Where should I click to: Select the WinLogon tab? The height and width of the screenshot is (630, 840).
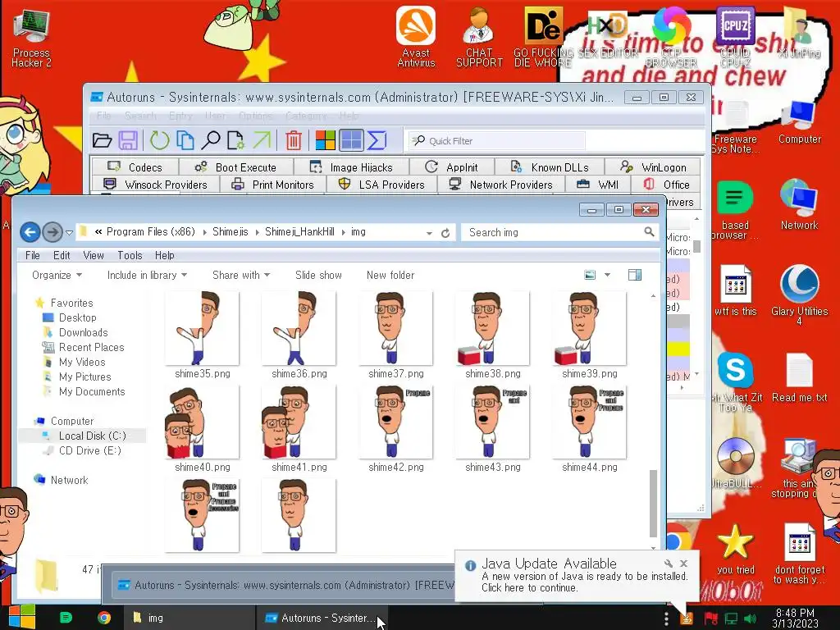(653, 167)
